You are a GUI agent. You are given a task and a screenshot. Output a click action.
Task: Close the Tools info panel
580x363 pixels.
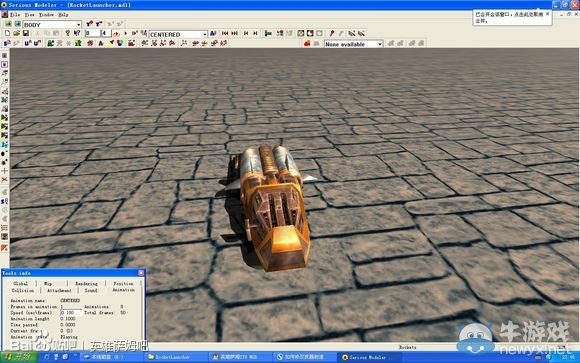141,273
